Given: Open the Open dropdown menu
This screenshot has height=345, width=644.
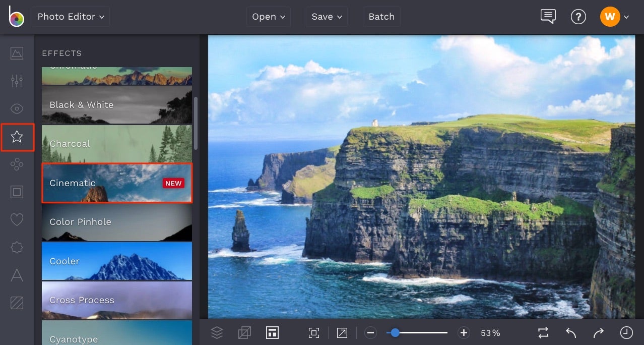Looking at the screenshot, I should pyautogui.click(x=268, y=16).
